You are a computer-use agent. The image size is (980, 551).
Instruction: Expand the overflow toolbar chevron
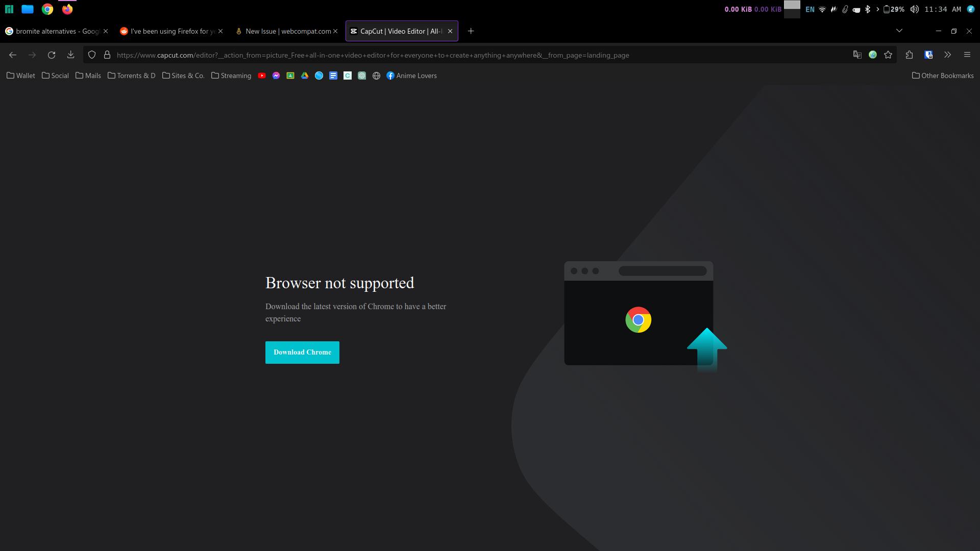(947, 55)
